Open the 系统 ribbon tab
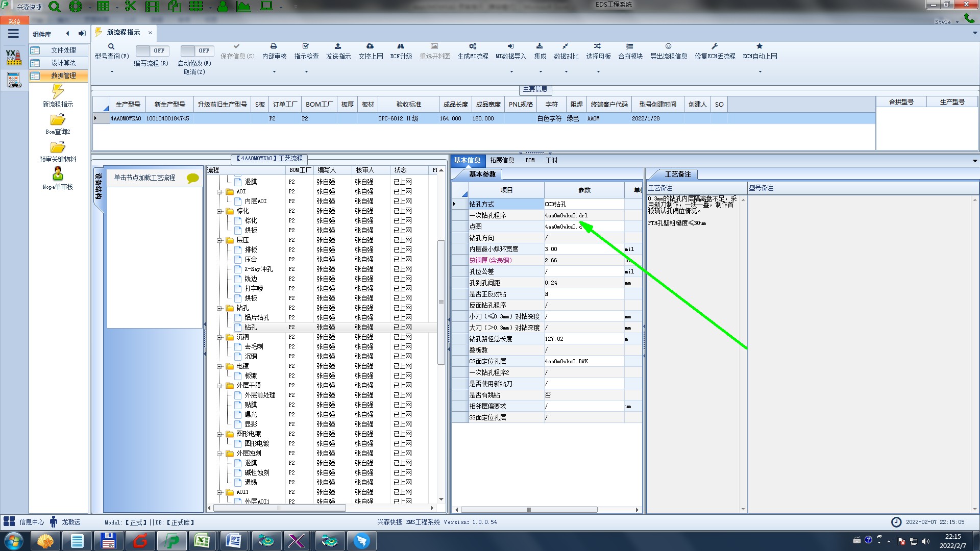This screenshot has width=980, height=551. [x=14, y=21]
